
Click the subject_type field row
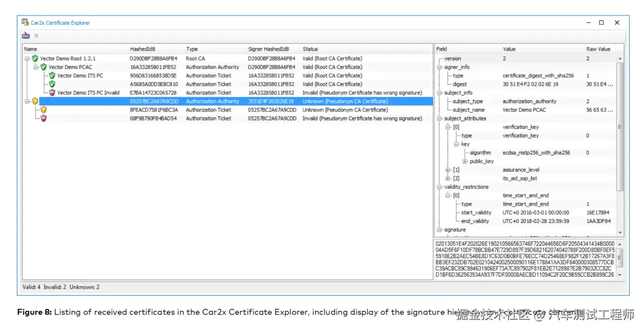point(526,101)
